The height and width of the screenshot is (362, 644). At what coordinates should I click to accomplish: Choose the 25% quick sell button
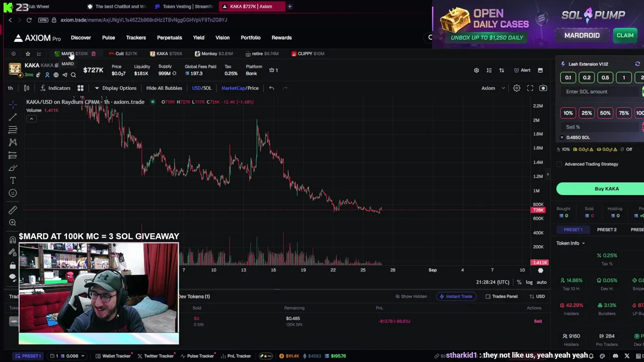click(587, 113)
